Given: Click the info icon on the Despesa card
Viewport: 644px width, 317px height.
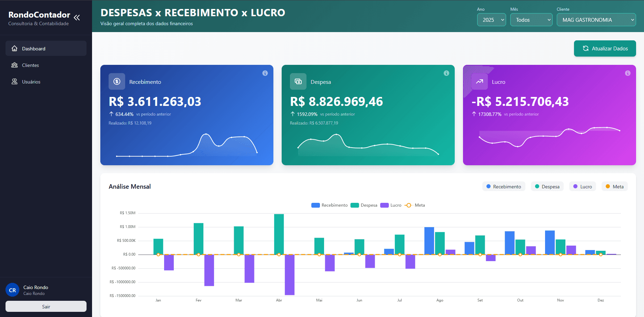Looking at the screenshot, I should pyautogui.click(x=446, y=73).
